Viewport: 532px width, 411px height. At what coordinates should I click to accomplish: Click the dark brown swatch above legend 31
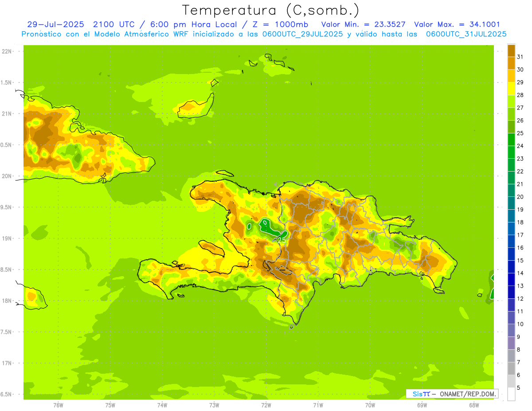pyautogui.click(x=511, y=51)
